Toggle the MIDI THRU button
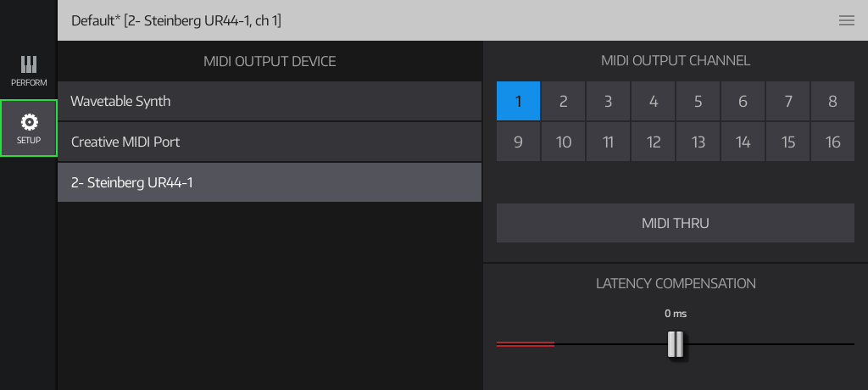Viewport: 868px width, 390px height. point(675,223)
